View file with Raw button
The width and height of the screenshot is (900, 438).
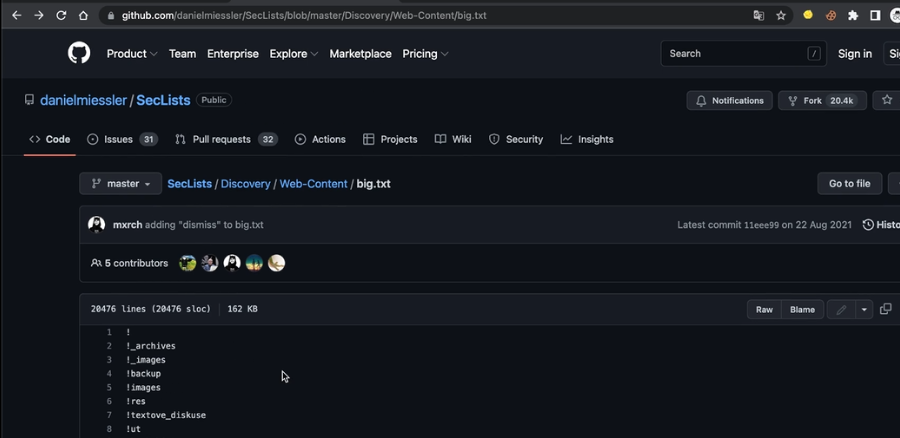point(764,309)
